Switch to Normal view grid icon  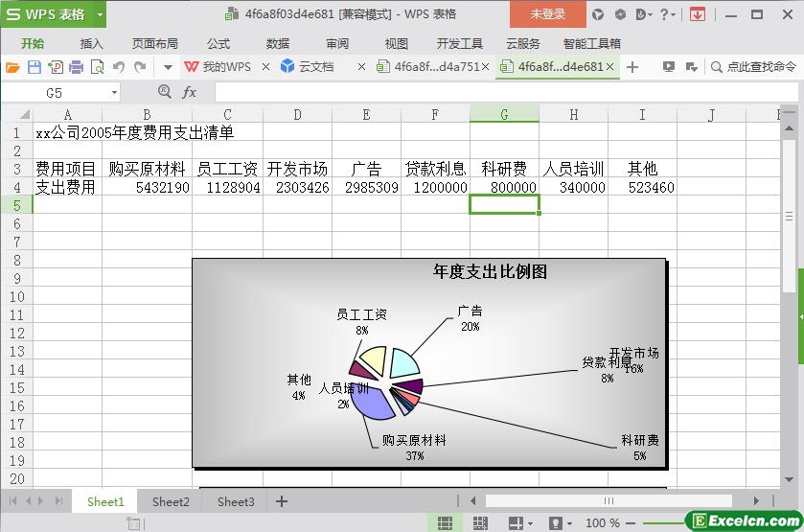point(445,522)
